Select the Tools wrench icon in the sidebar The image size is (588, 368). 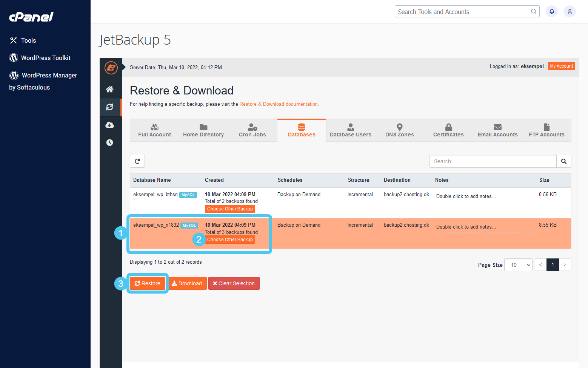click(14, 40)
